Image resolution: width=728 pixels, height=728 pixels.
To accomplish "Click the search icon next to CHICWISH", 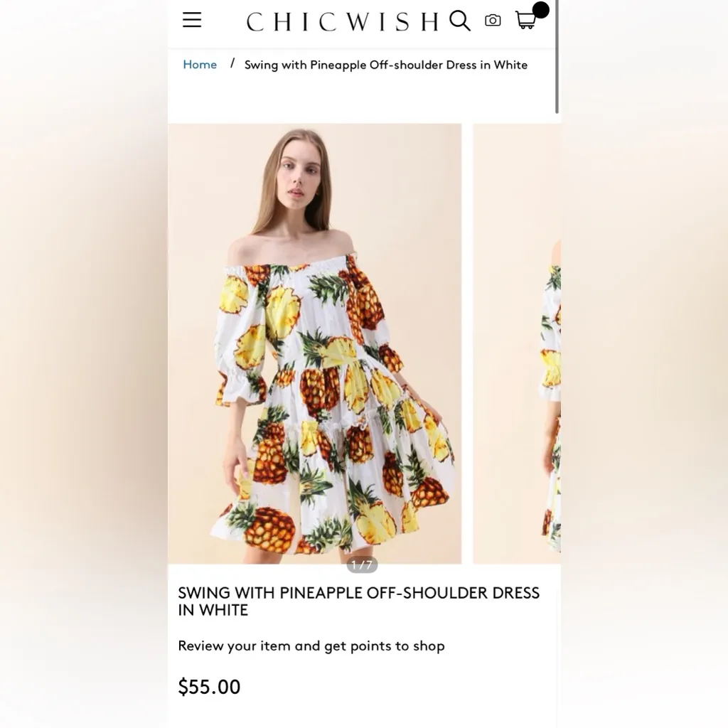I will [x=460, y=21].
